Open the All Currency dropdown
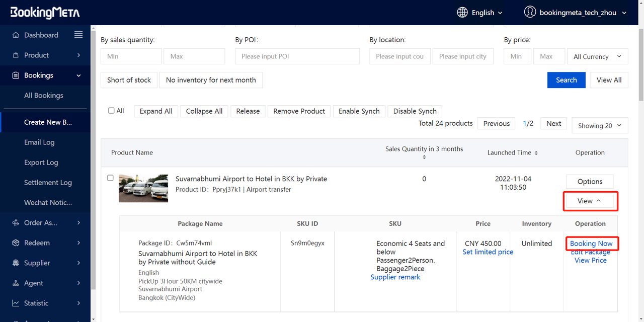This screenshot has height=322, width=644. 597,56
